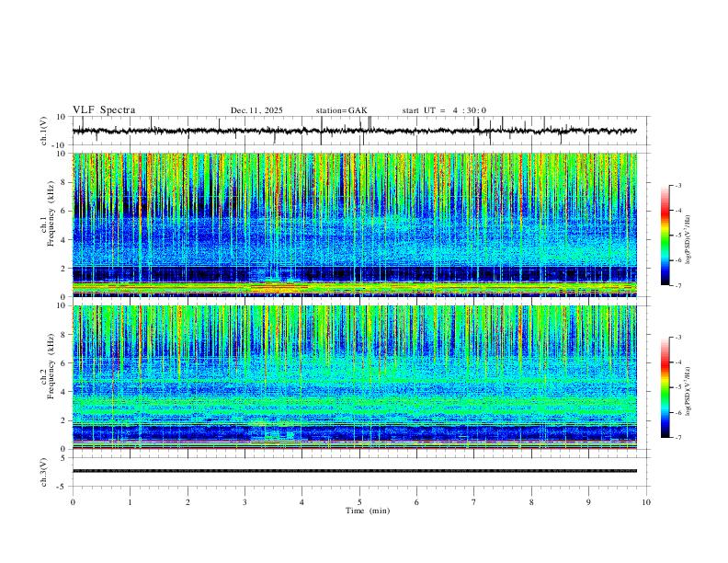Click the "station=GAK" label
Screen dimensions: 728x563
point(341,110)
